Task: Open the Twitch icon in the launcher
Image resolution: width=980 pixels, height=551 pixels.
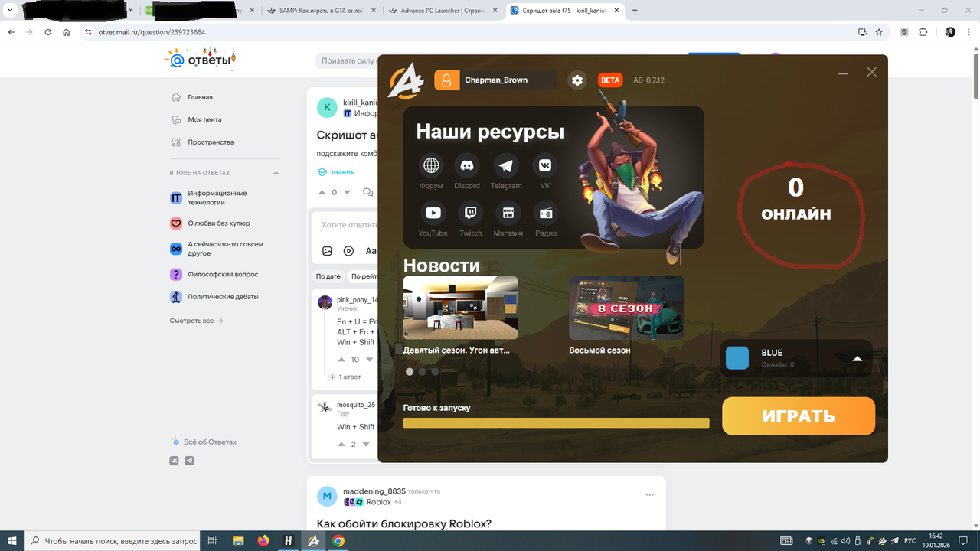Action: (470, 213)
